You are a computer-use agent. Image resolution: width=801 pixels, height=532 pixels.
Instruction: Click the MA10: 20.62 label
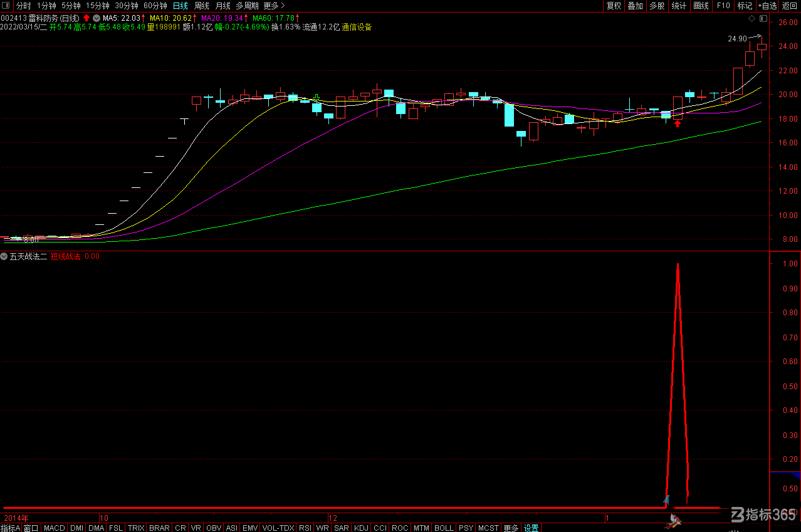pyautogui.click(x=170, y=18)
